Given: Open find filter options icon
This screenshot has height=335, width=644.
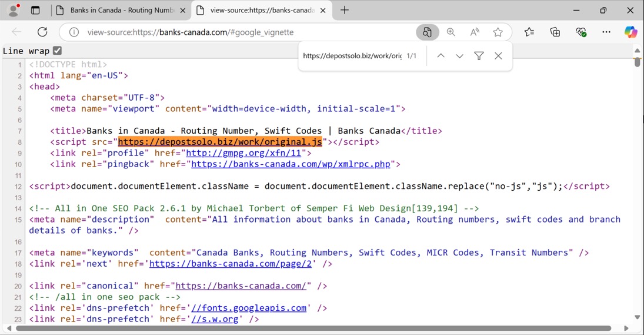Looking at the screenshot, I should pos(479,56).
